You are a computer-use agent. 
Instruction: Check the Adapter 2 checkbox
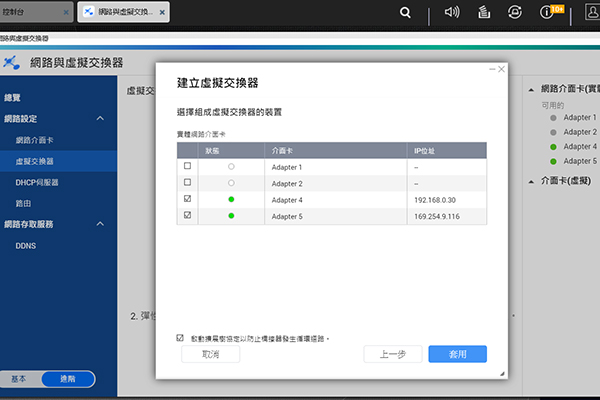click(188, 182)
